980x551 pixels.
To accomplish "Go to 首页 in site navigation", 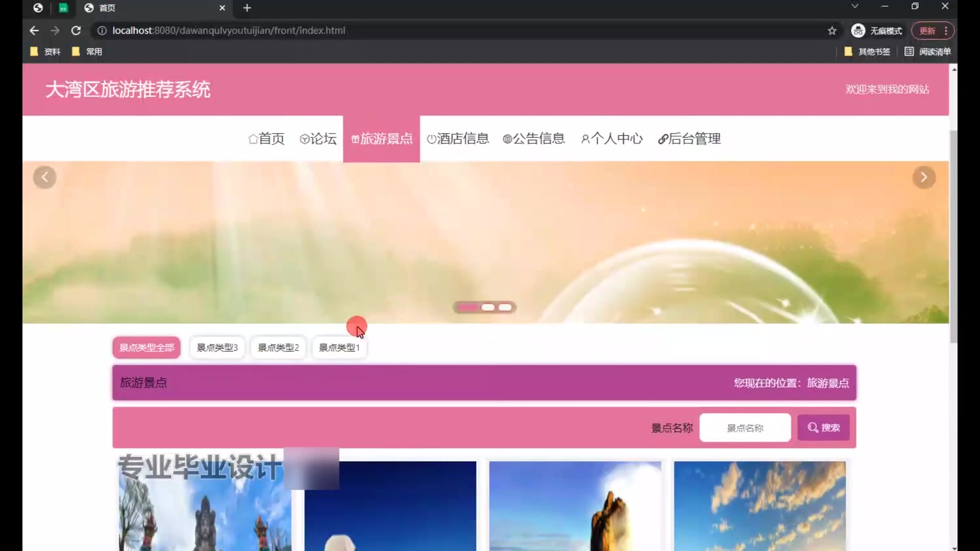I will [266, 139].
